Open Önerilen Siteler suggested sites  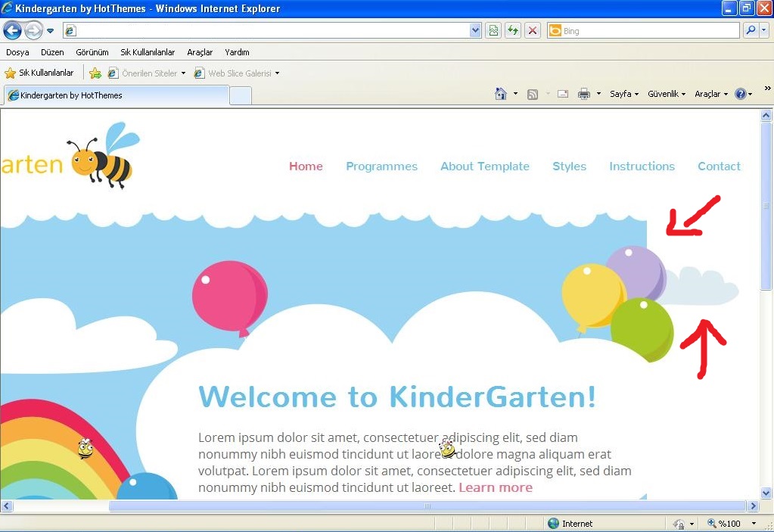click(x=143, y=73)
